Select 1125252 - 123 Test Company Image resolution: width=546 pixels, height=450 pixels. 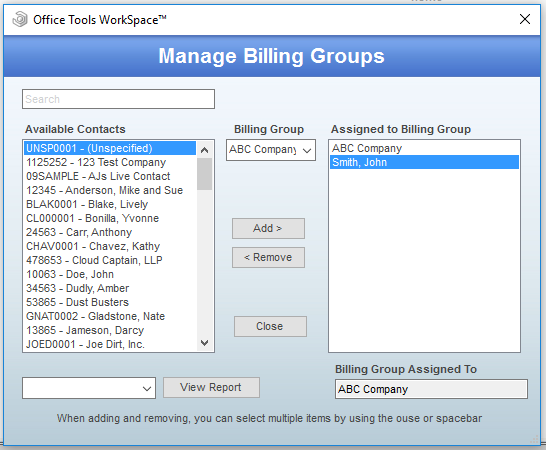(110, 162)
